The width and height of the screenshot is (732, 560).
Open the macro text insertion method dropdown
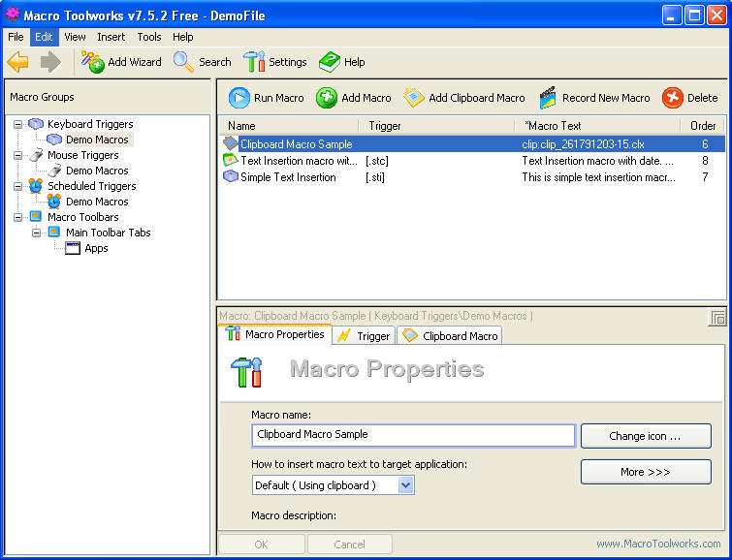tap(405, 485)
